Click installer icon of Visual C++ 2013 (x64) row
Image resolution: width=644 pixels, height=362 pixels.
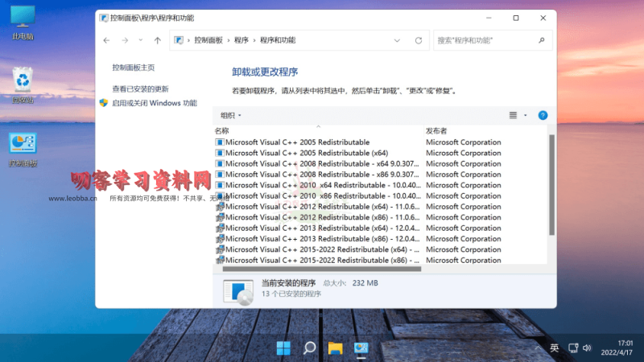pos(220,228)
